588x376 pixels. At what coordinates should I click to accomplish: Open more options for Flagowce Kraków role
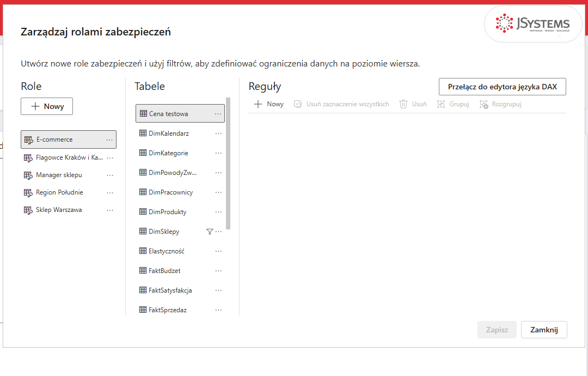pyautogui.click(x=110, y=158)
